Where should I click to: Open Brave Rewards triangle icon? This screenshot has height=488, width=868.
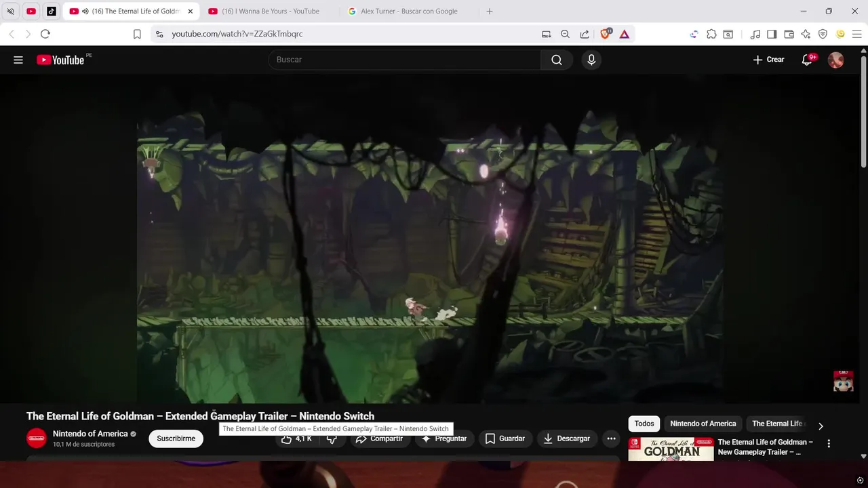click(x=625, y=34)
